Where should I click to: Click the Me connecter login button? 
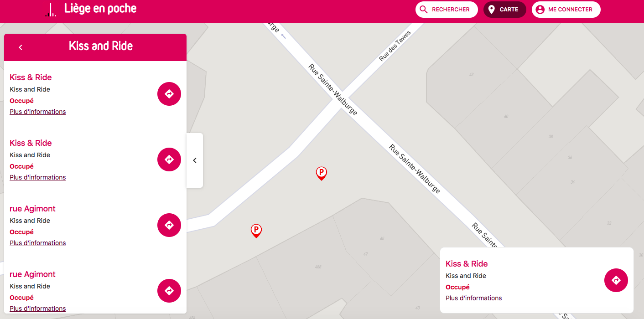pyautogui.click(x=566, y=10)
